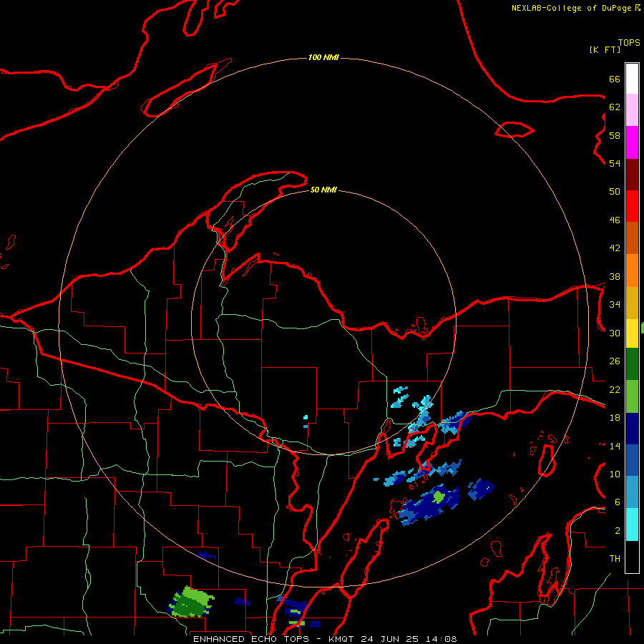Click the yellow 30 kft legend swatch

632,333
